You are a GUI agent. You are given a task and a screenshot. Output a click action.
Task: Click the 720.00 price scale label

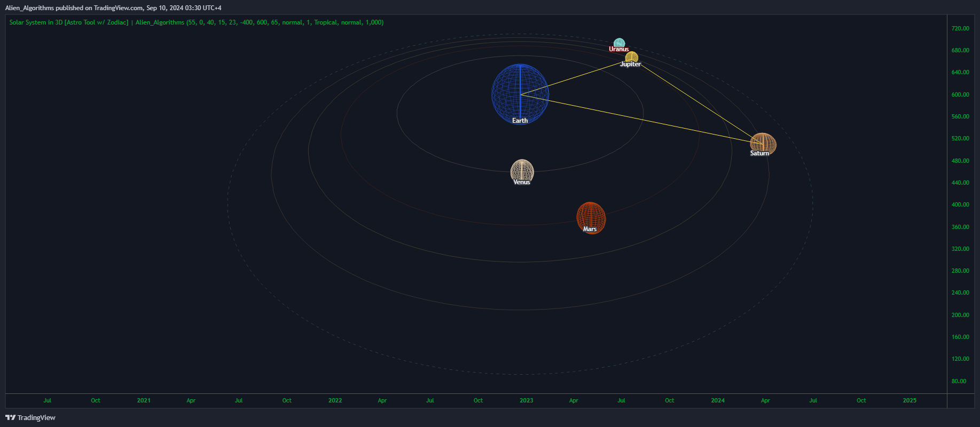960,28
